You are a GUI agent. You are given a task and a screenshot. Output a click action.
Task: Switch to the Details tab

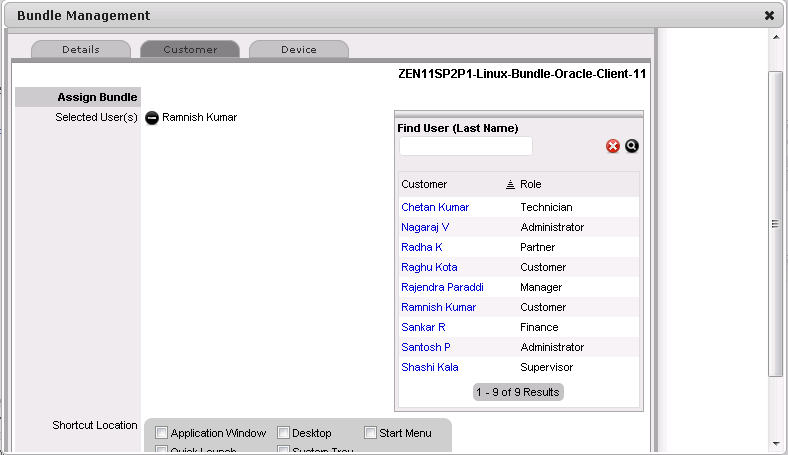pyautogui.click(x=81, y=49)
